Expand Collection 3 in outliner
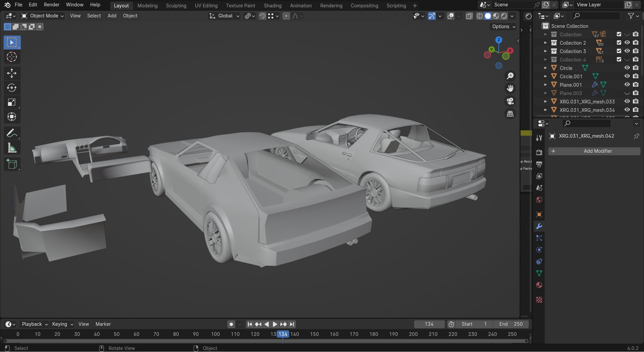 point(545,51)
